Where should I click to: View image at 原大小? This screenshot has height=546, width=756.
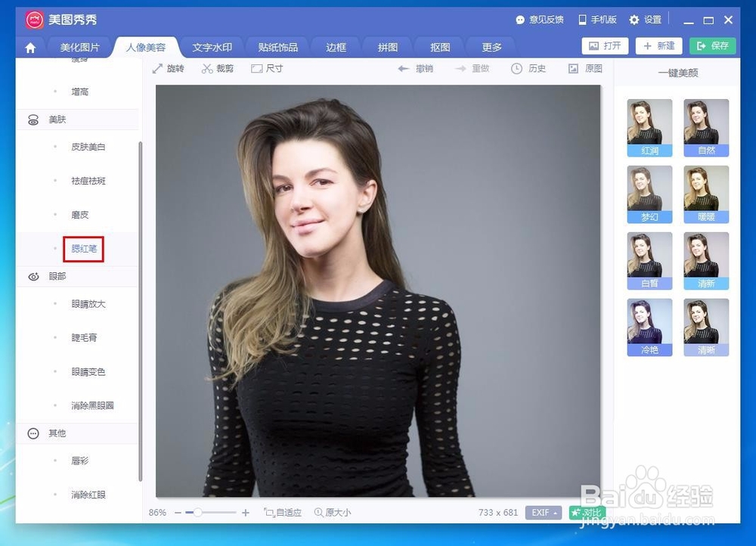(333, 512)
